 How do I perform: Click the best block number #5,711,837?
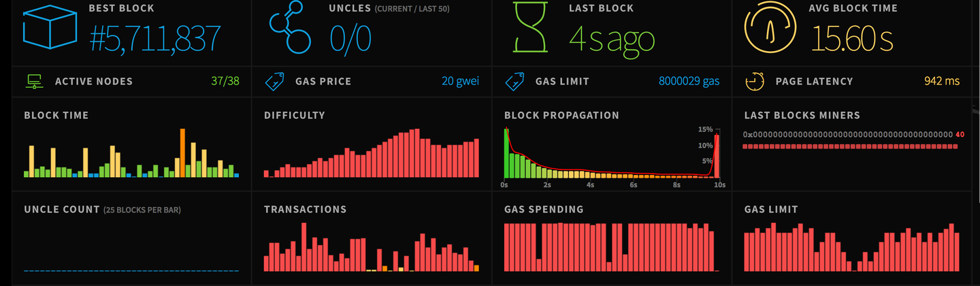pos(155,38)
